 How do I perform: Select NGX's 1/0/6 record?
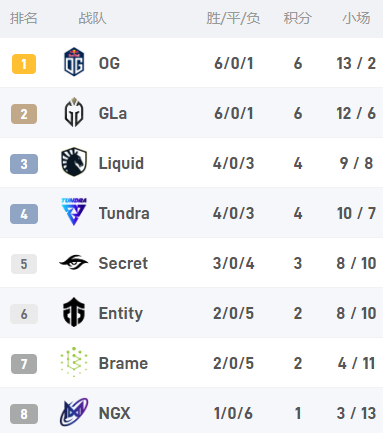coord(233,413)
